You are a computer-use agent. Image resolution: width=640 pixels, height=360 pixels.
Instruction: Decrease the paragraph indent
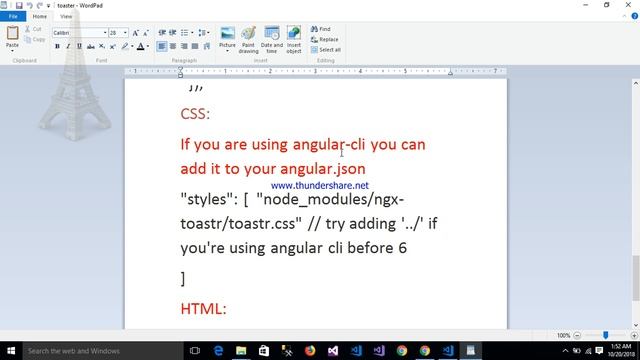coord(162,33)
